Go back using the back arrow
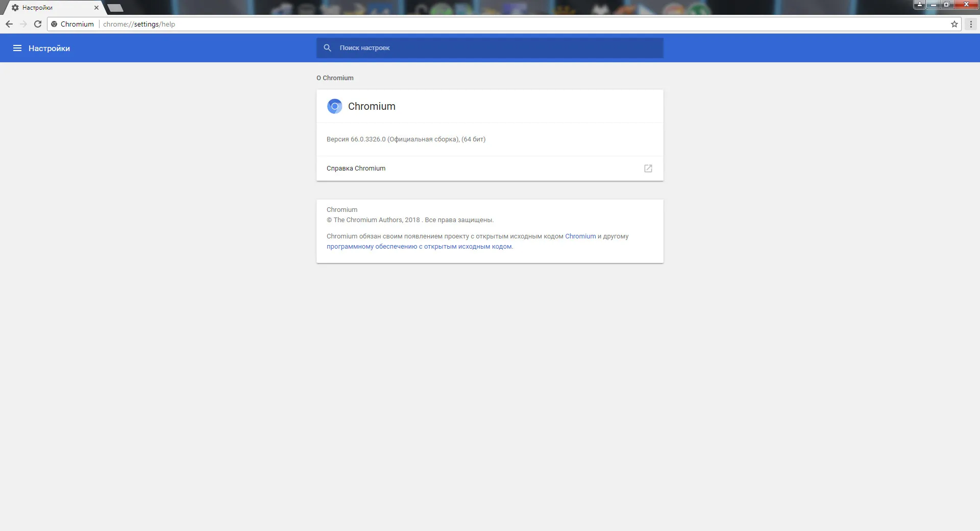980x531 pixels. point(9,24)
